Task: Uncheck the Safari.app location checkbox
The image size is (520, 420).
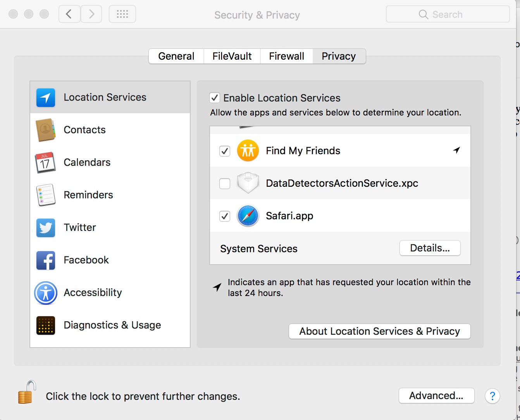Action: click(x=225, y=216)
